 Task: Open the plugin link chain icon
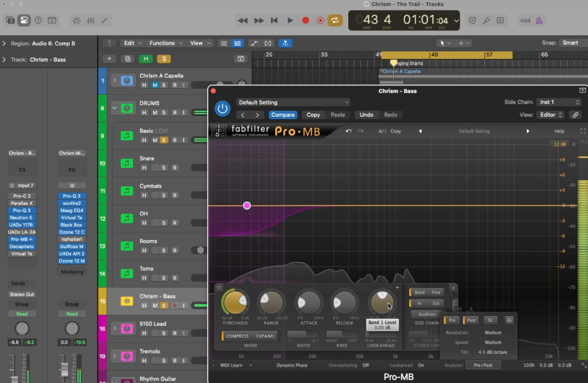coord(576,115)
